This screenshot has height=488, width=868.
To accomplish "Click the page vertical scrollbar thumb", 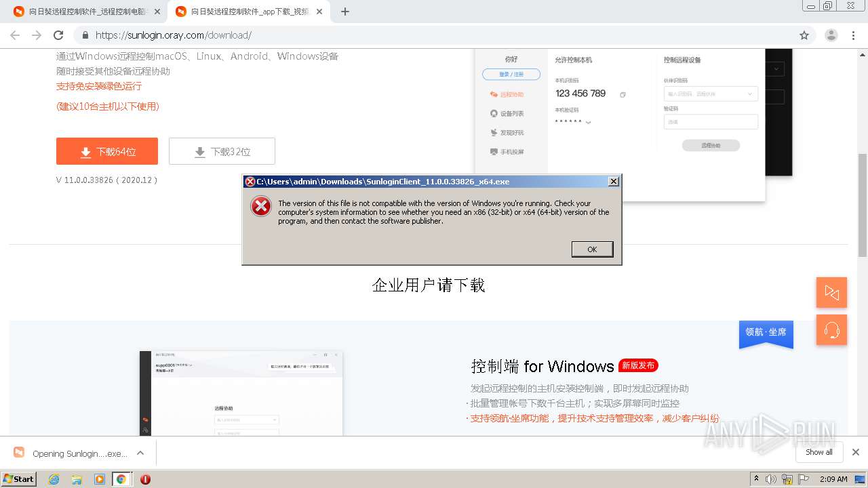I will coord(863,205).
